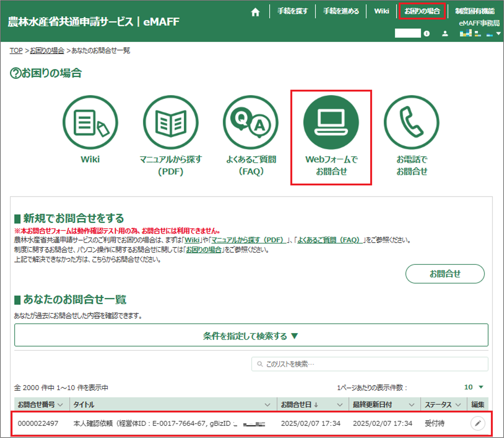Screen dimensions: 504x438
Task: Open the phone inquiry icon
Action: [x=411, y=123]
